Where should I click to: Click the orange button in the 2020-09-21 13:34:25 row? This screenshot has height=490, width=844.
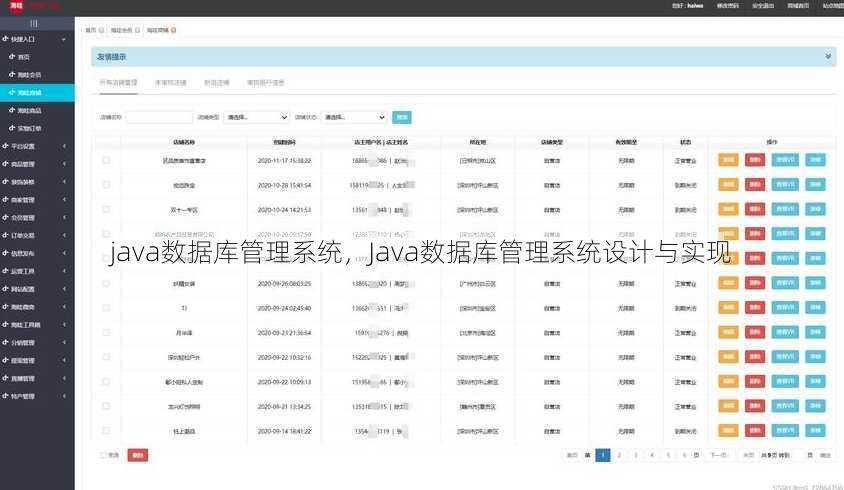728,405
